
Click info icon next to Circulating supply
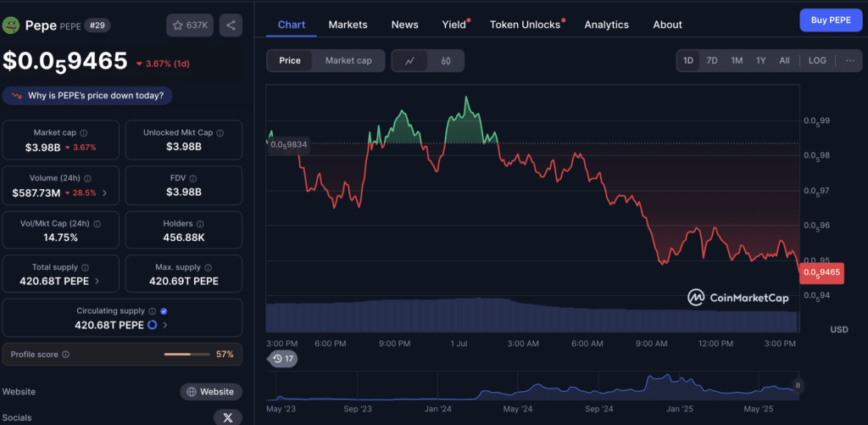(153, 311)
